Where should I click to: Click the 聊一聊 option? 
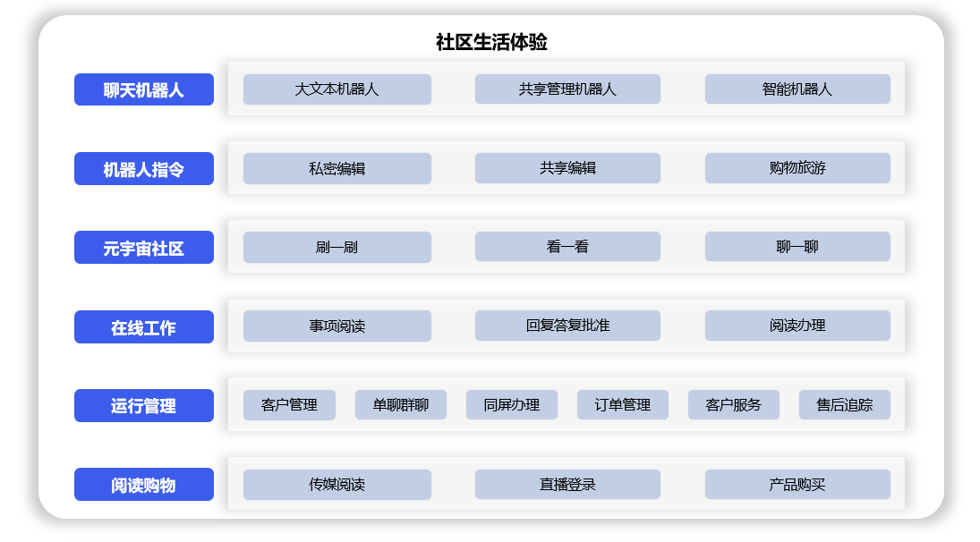coord(797,247)
